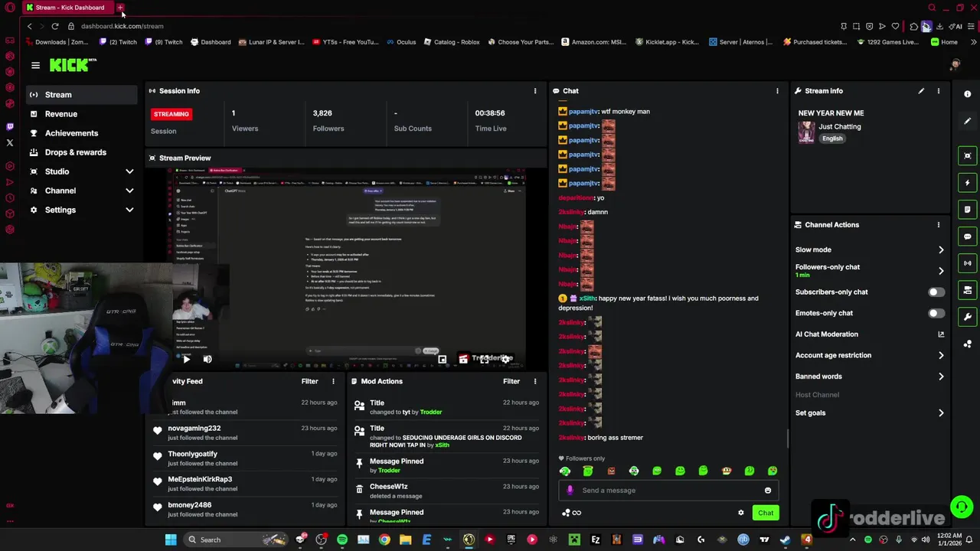Open emoji picker in chat input
The image size is (980, 551).
(768, 491)
